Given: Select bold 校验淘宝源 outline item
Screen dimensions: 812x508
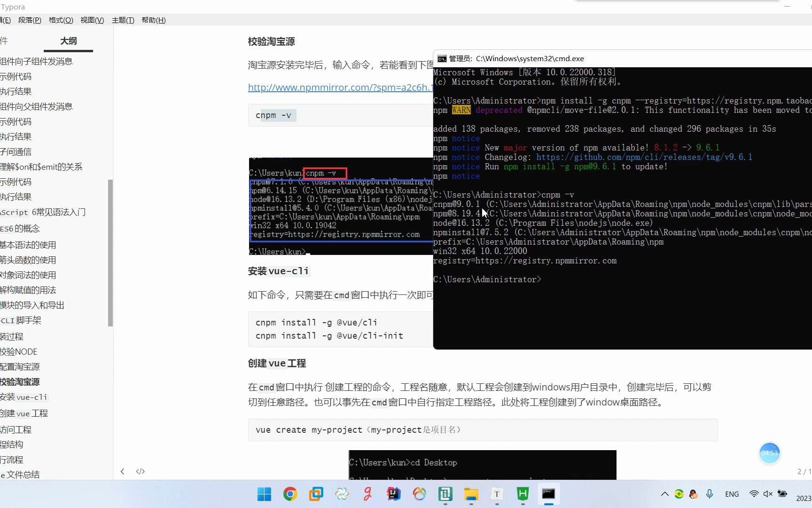Looking at the screenshot, I should coord(20,382).
